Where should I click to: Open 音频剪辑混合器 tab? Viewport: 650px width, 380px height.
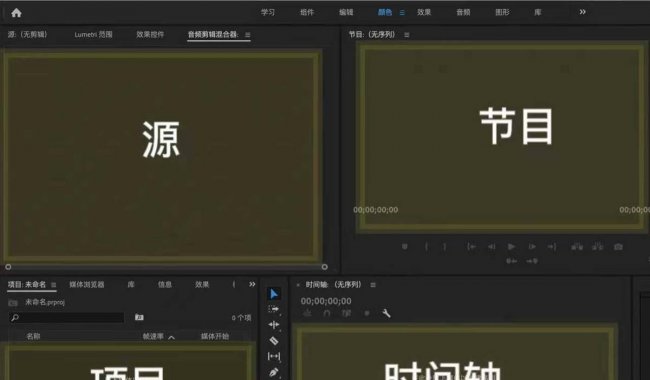[x=213, y=34]
